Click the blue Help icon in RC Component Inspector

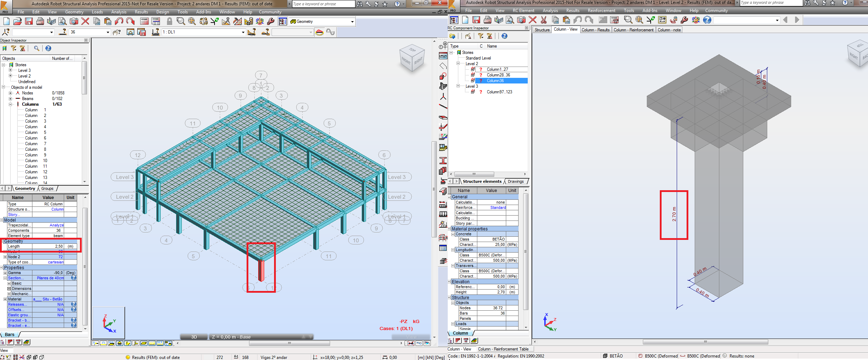[504, 36]
